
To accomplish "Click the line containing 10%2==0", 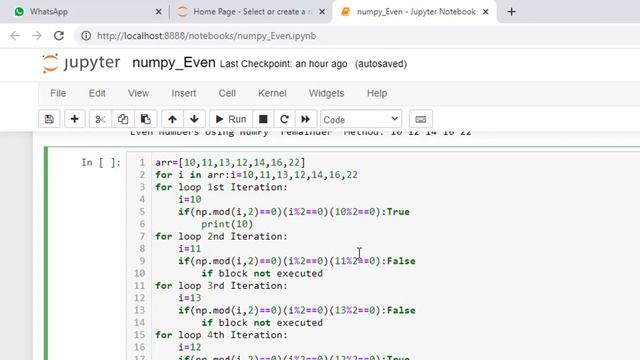I will (294, 212).
